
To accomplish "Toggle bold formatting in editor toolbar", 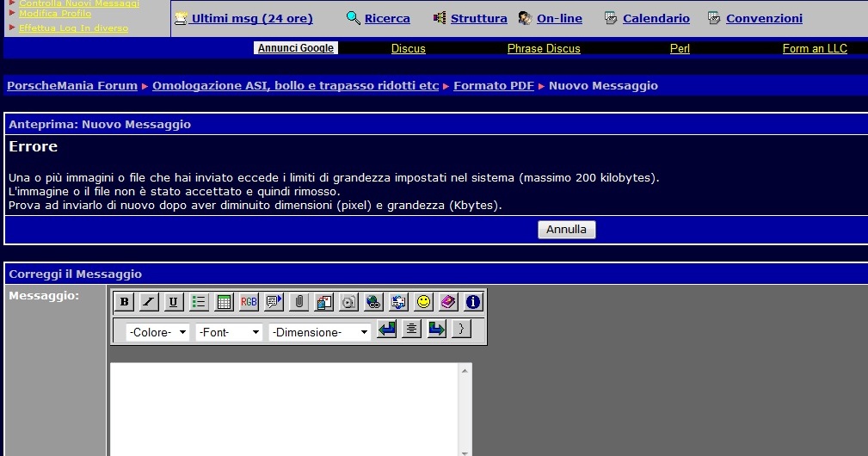I will [x=124, y=302].
